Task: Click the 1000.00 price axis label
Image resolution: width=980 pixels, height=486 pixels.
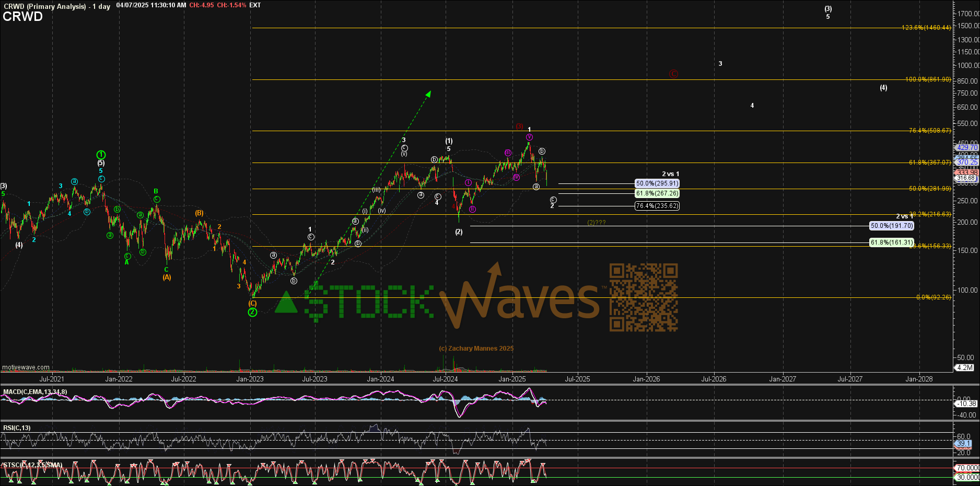Action: (968, 65)
